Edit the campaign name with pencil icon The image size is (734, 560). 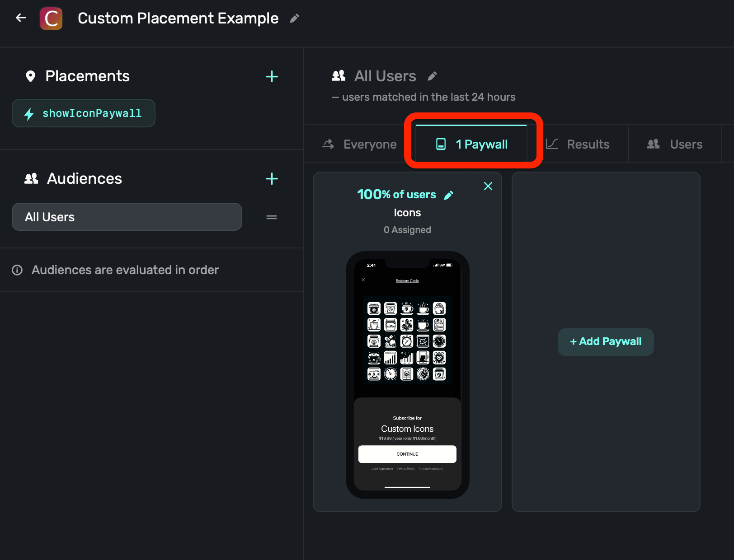294,19
